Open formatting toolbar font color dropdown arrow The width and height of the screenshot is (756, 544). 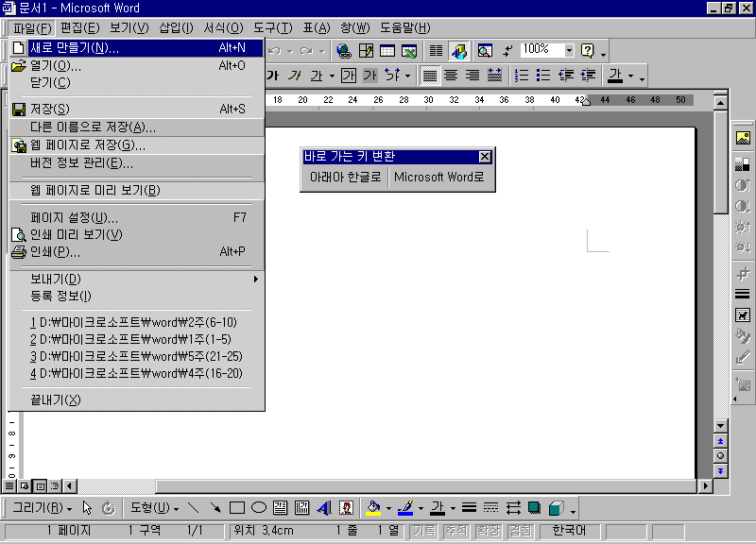click(630, 76)
